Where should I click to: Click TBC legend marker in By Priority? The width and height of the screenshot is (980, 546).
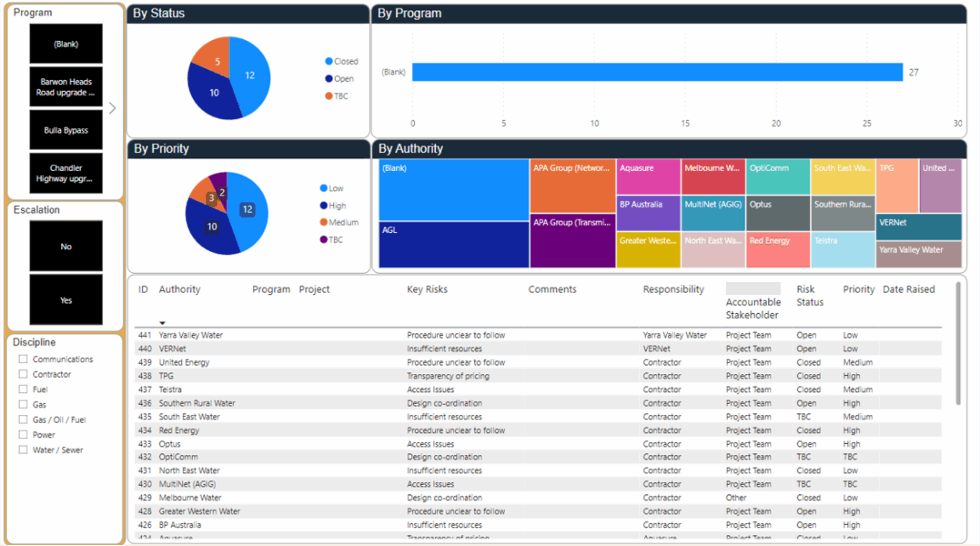323,240
